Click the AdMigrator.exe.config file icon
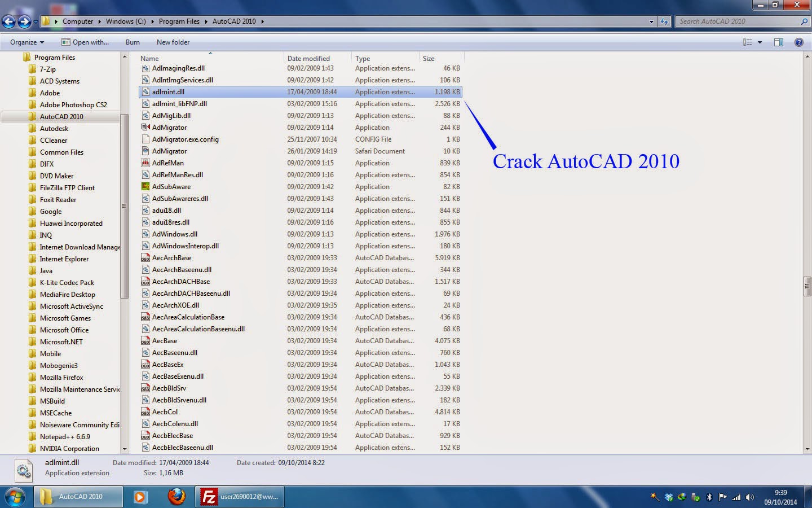Screen dimensions: 812x508 tap(145, 139)
